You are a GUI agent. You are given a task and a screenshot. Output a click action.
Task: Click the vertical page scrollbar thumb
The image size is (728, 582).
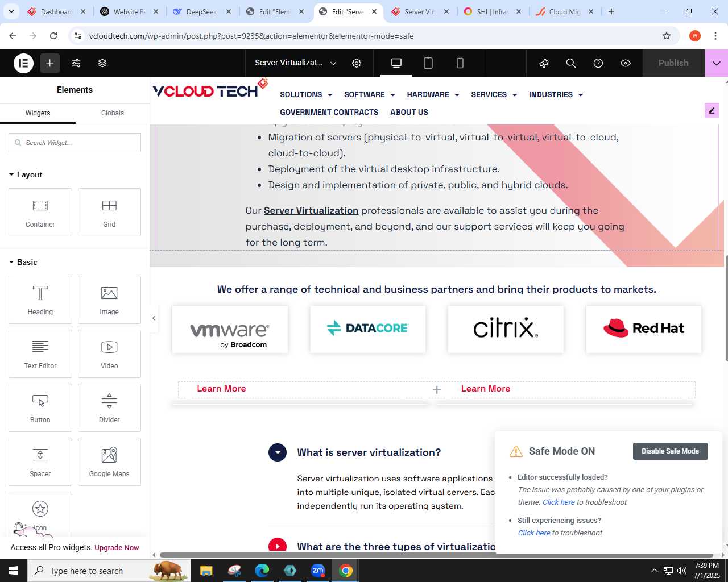726,308
